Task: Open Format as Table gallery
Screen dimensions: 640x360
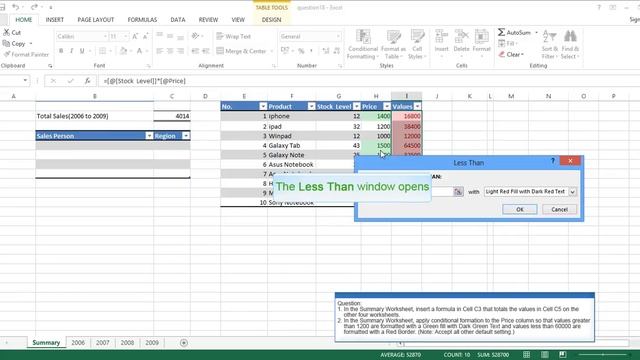Action: pyautogui.click(x=393, y=44)
